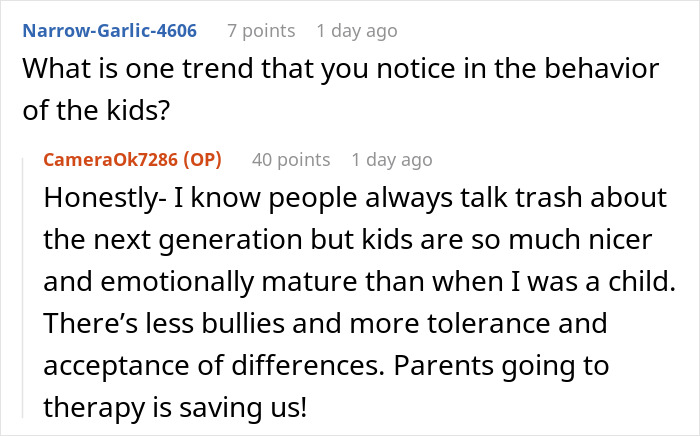The image size is (700, 436).
Task: Click timestamp on CameraOk7286's reply
Action: pyautogui.click(x=392, y=159)
